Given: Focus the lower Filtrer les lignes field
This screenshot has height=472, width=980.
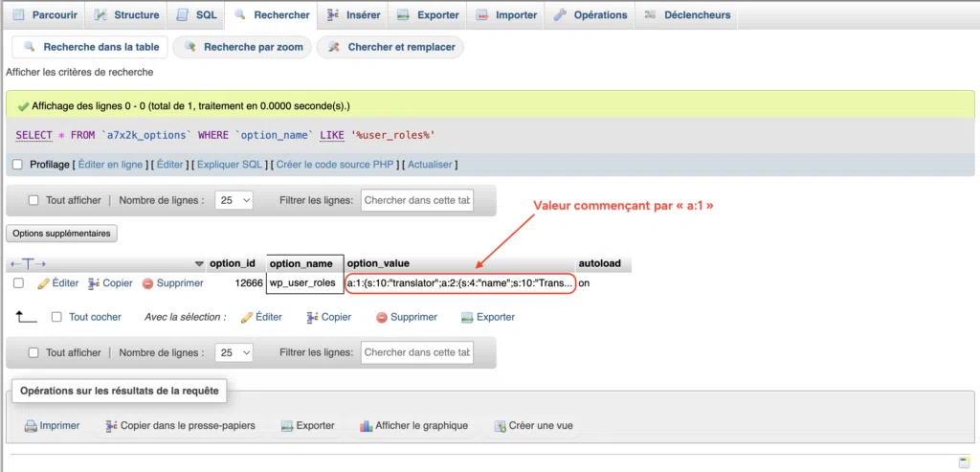Looking at the screenshot, I should pyautogui.click(x=417, y=352).
